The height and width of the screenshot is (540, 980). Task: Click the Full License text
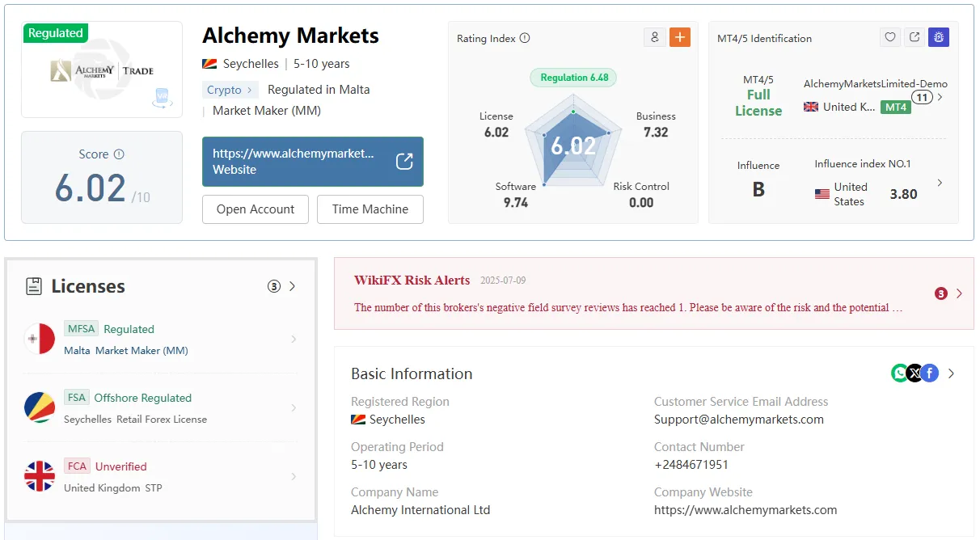(x=758, y=103)
